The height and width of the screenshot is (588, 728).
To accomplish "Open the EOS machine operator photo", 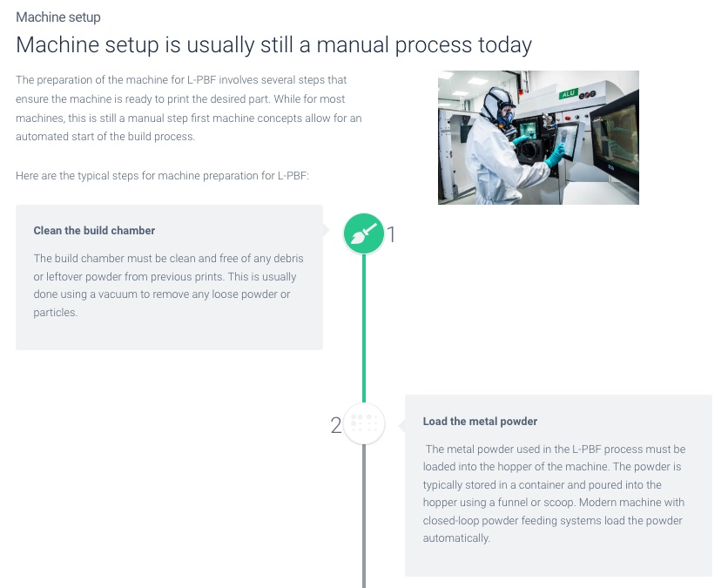I will (x=538, y=138).
